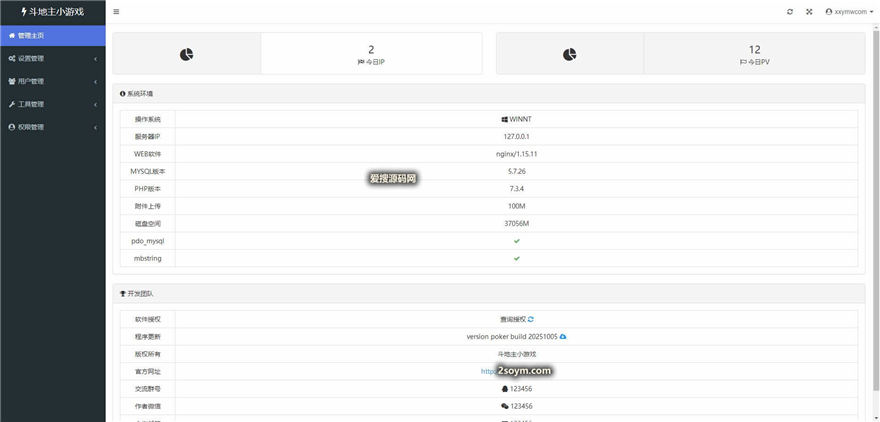Click the pie chart icon beside 今日PV
The image size is (880, 422).
click(569, 54)
